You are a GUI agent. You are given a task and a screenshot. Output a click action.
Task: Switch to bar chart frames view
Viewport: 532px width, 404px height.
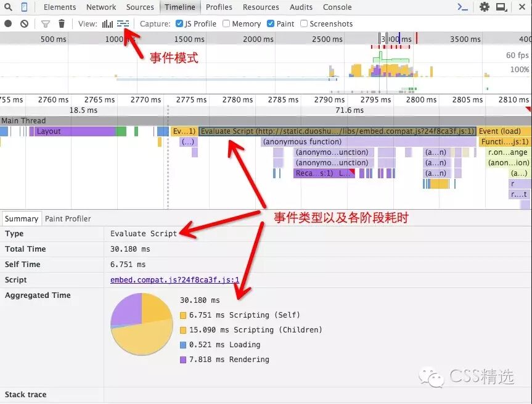[x=107, y=23]
